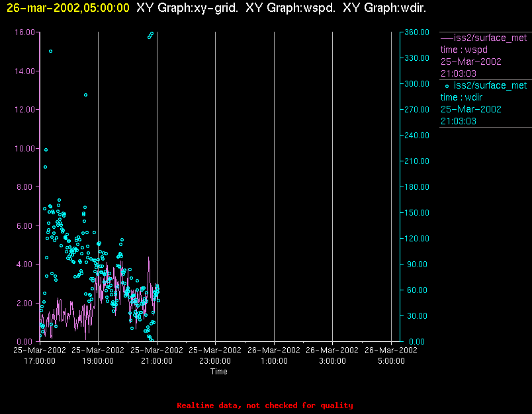532x414 pixels.
Task: Click the cyan 25-Mar-2002 legend date
Action: coord(471,109)
